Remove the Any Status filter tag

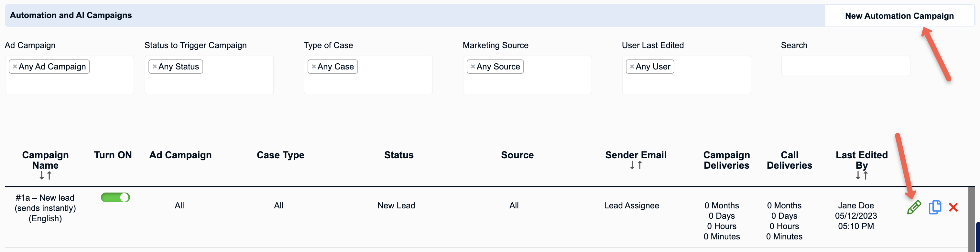[x=155, y=67]
